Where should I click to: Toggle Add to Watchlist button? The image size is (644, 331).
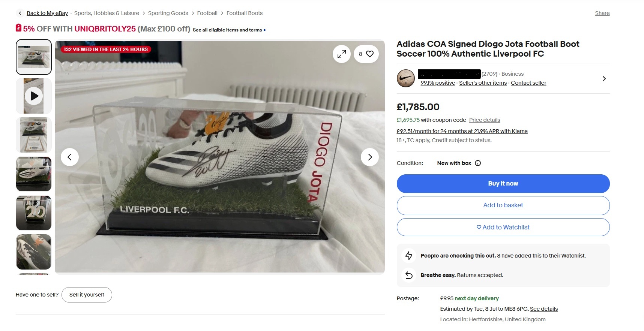click(x=503, y=227)
